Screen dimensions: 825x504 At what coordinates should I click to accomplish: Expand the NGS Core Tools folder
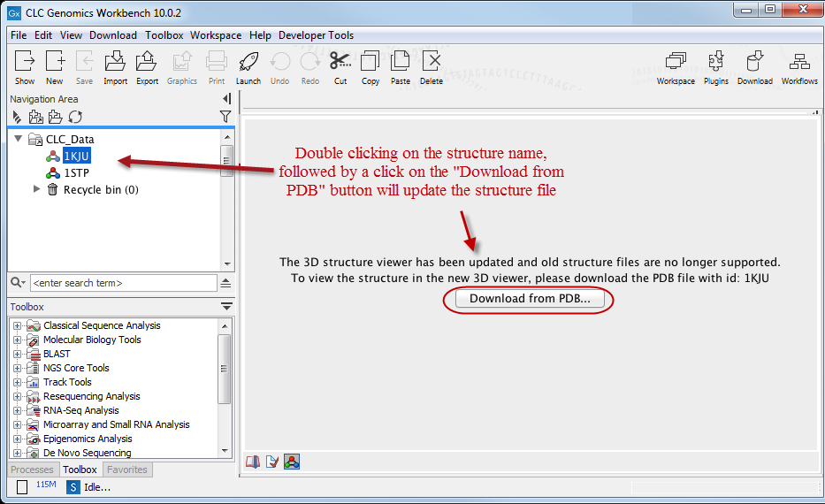click(x=17, y=368)
